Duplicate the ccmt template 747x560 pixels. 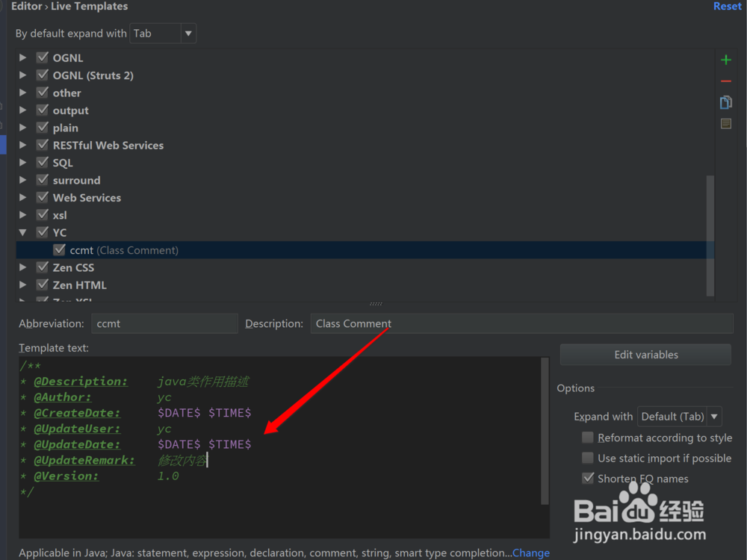pos(725,102)
